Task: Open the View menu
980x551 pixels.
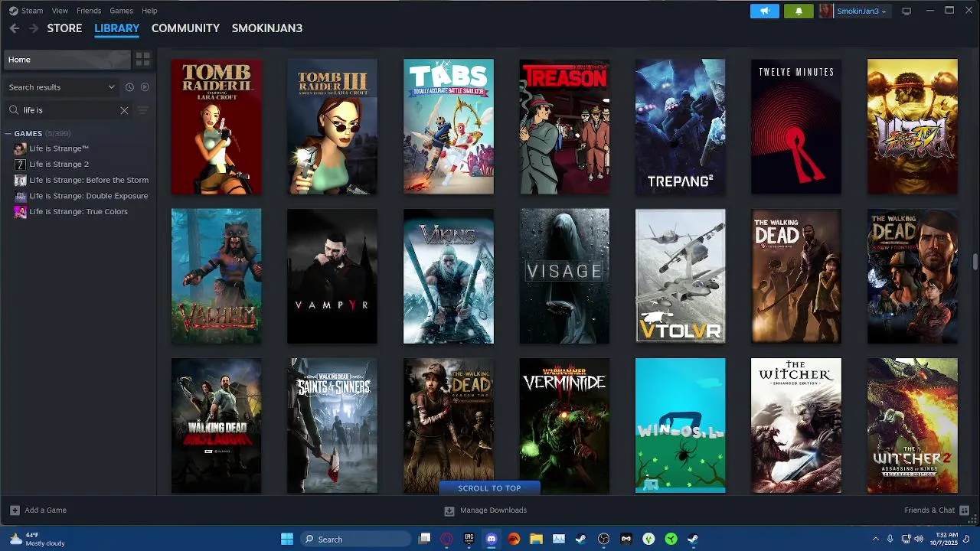Action: click(x=60, y=11)
